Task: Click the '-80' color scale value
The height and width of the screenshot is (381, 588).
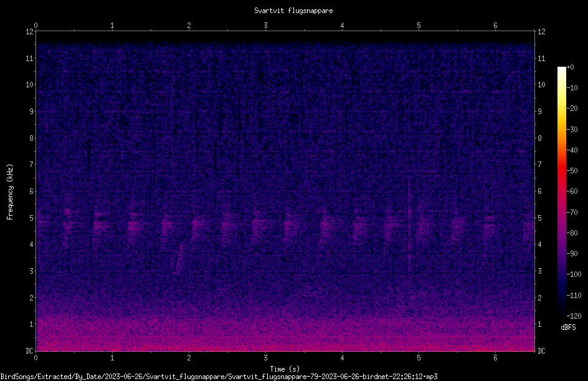Action: tap(572, 233)
